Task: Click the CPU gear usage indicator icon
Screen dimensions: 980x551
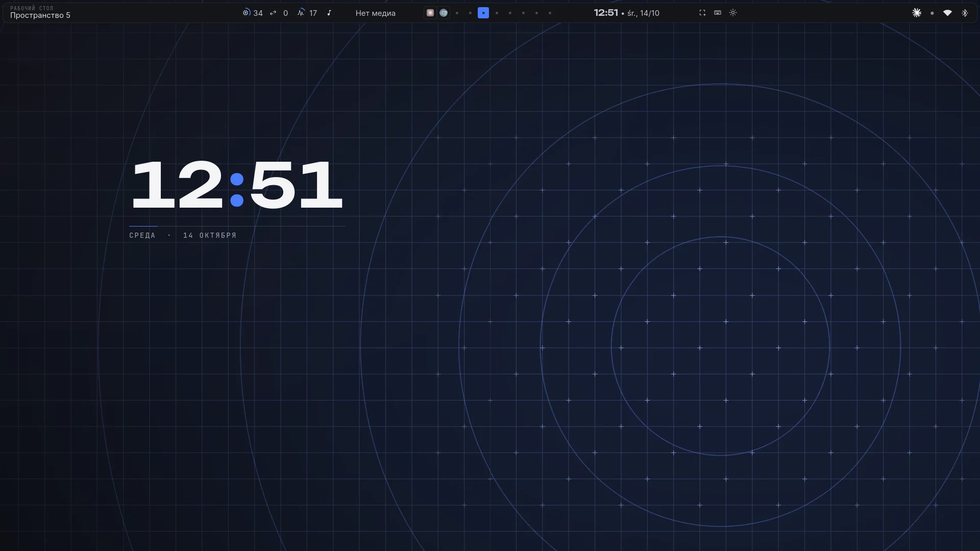Action: click(246, 13)
